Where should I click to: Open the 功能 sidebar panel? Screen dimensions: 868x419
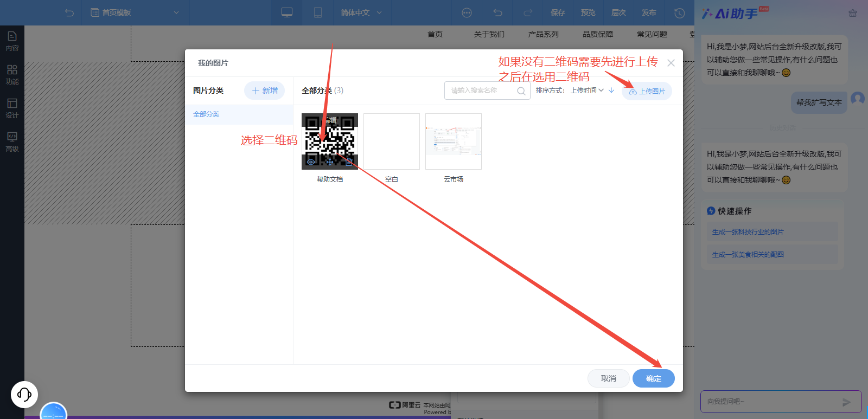point(12,75)
